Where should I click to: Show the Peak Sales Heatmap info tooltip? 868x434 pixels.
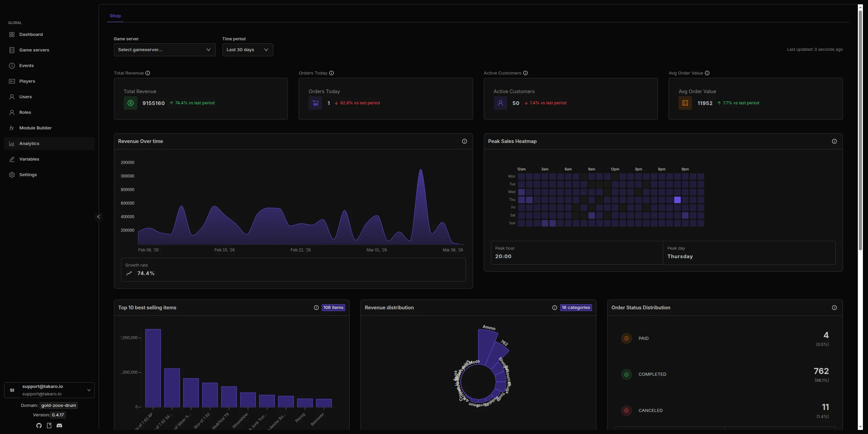coord(834,141)
